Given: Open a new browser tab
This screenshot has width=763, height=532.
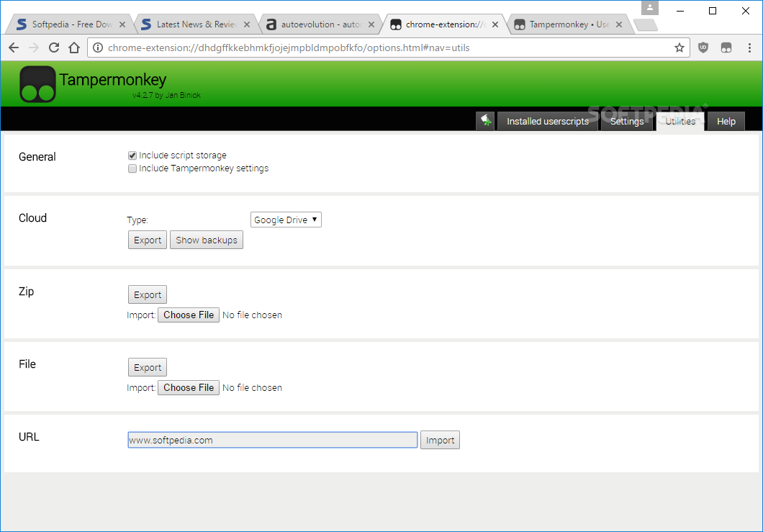Looking at the screenshot, I should [646, 24].
